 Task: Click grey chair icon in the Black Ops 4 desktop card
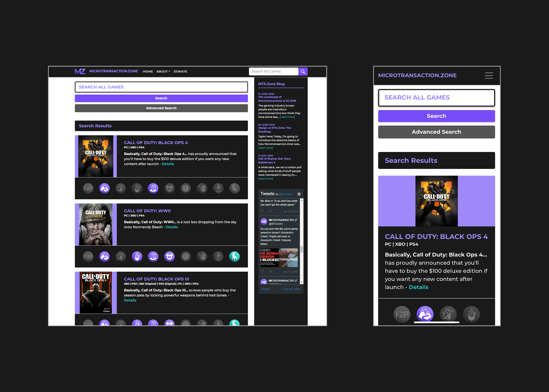[234, 188]
